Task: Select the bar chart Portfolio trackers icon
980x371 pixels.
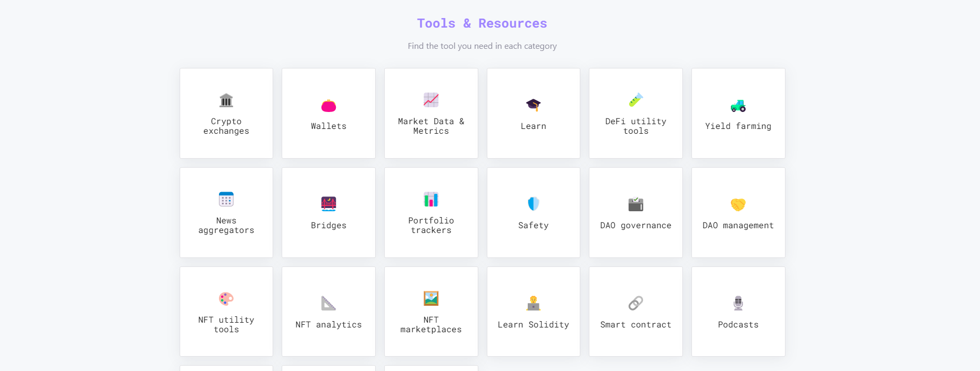Action: point(431,200)
